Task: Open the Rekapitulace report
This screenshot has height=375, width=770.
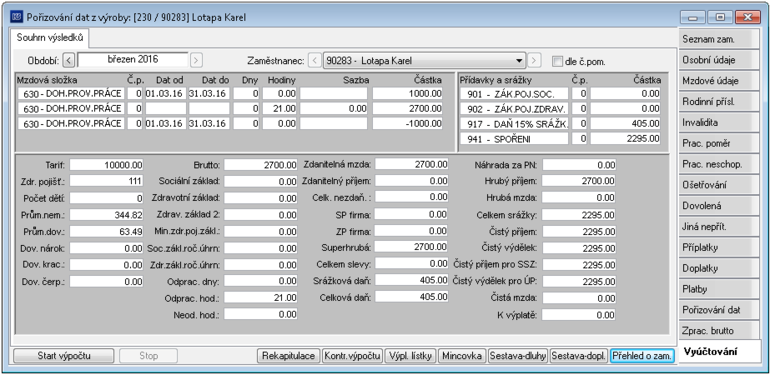Action: click(x=289, y=356)
